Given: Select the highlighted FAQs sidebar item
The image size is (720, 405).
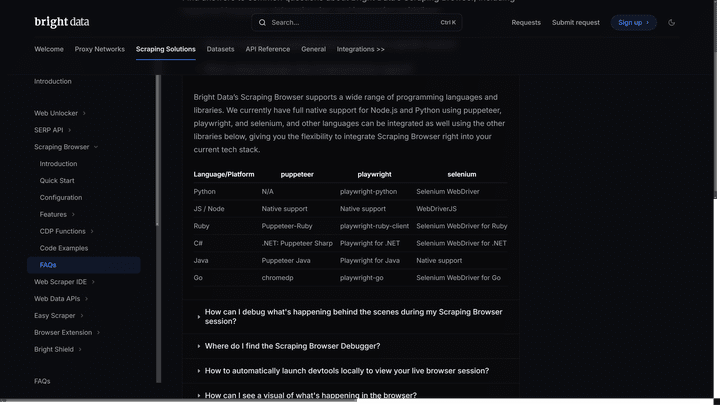Looking at the screenshot, I should click(84, 265).
